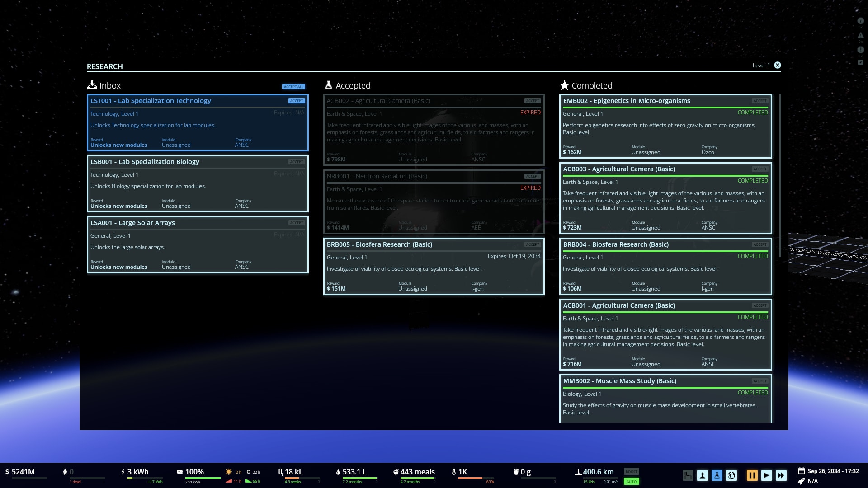Click the Expires Oct 19, 2034 text
Viewport: 868px width, 488px height.
tap(514, 256)
